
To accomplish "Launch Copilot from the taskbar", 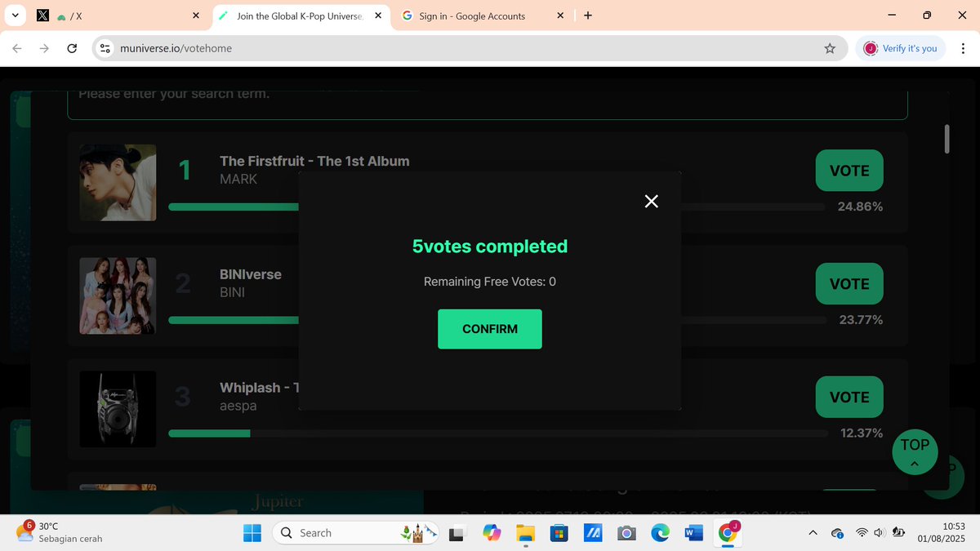I will pyautogui.click(x=491, y=533).
